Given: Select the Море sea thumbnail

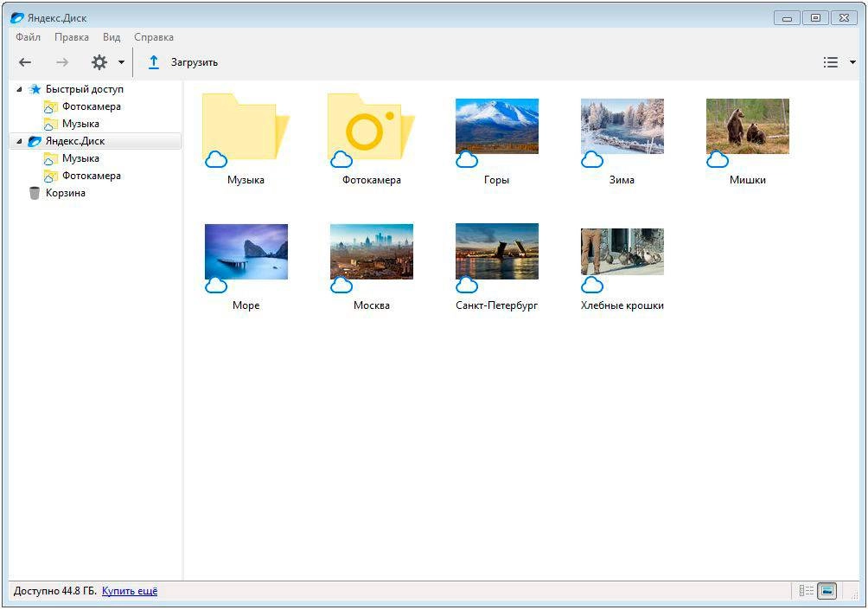Looking at the screenshot, I should pos(246,252).
